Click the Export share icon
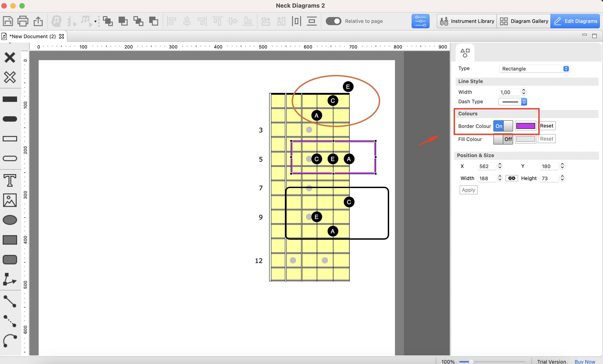Screen dimensions: 603x364 click(x=38, y=21)
